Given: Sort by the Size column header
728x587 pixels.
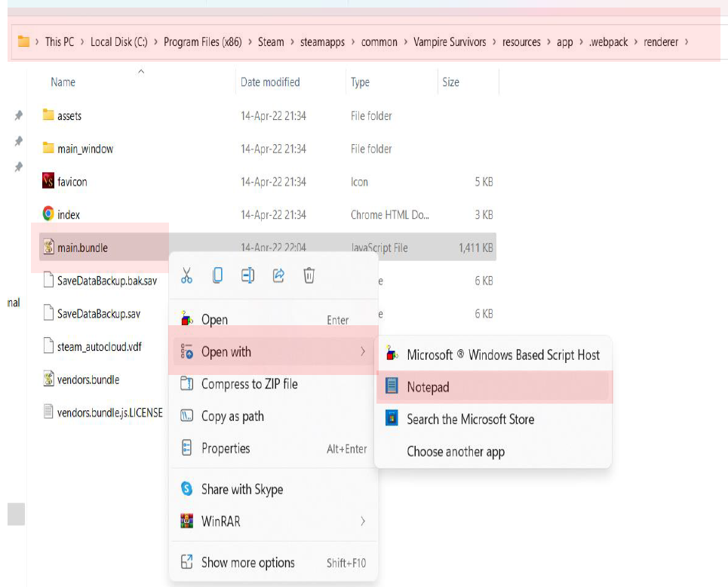Looking at the screenshot, I should 451,82.
